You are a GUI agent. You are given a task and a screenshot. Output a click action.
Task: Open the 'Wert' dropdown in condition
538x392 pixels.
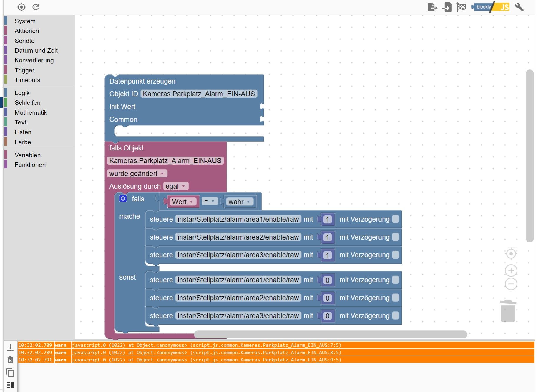(x=183, y=202)
